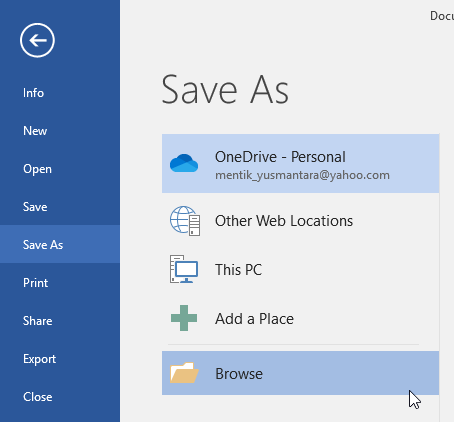Choose the Other Web Locations label
The image size is (454, 422).
tap(284, 221)
